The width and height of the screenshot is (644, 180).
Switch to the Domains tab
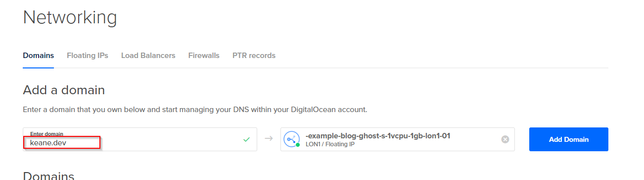click(x=38, y=56)
